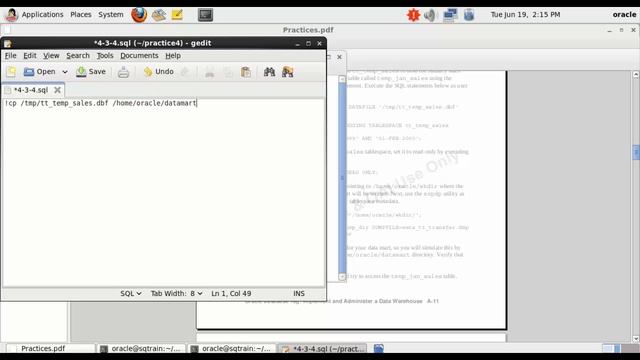Viewport: 640px width, 360px height.
Task: Click the oracle user name
Action: pyautogui.click(x=624, y=15)
